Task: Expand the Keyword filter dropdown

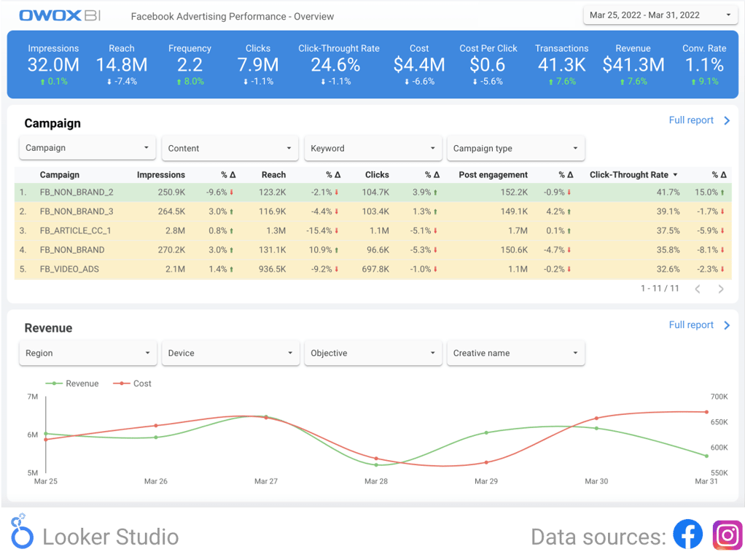Action: click(373, 148)
